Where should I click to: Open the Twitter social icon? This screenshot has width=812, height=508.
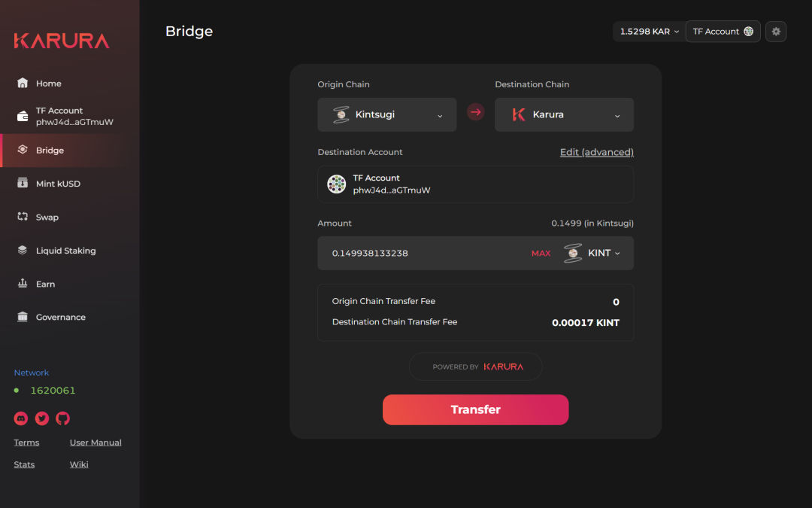(42, 418)
